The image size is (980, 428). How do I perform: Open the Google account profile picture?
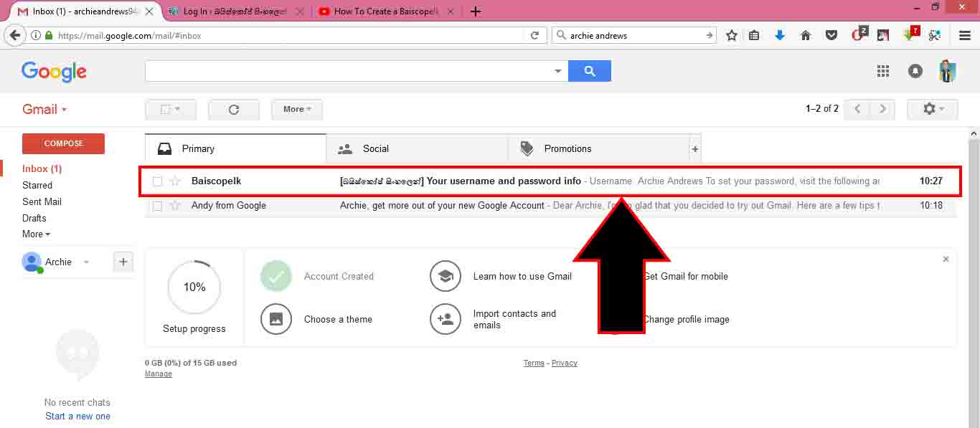pos(947,71)
